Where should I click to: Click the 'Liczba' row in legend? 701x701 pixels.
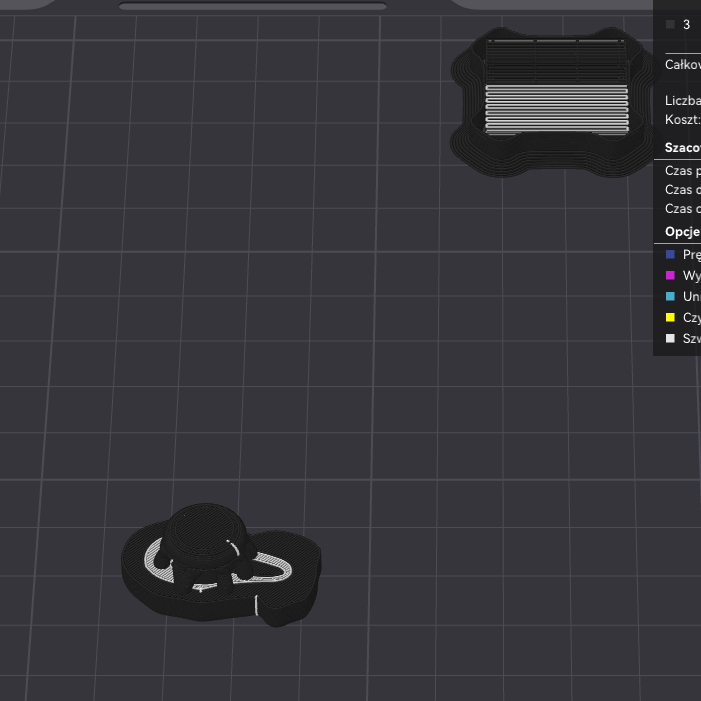[x=682, y=101]
